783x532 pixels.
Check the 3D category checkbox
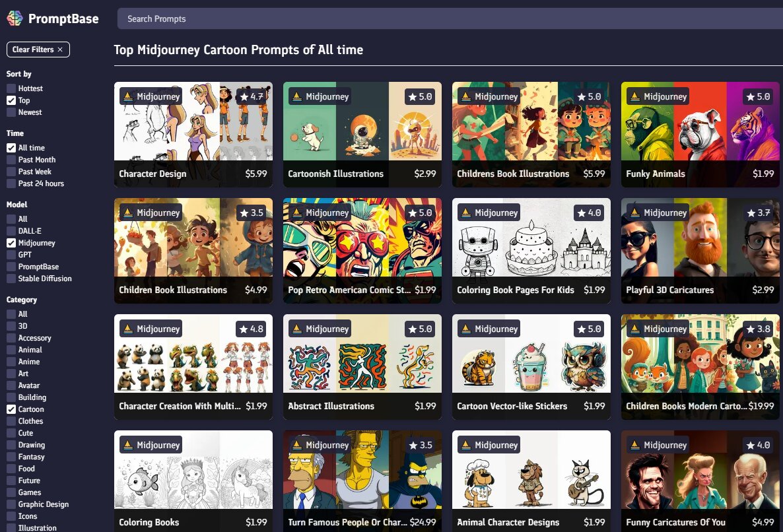11,326
